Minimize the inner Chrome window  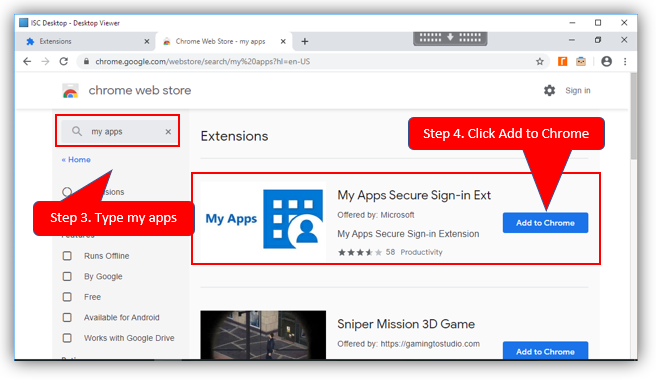(x=572, y=40)
